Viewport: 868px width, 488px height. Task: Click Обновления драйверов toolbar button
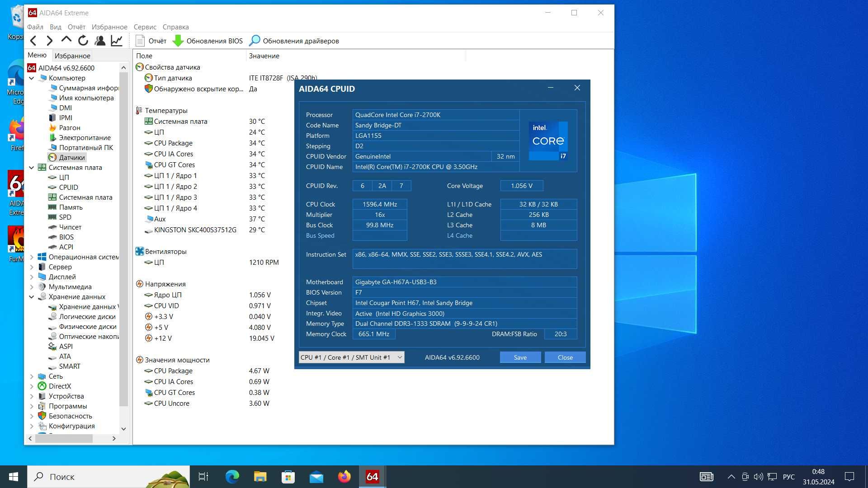click(294, 41)
